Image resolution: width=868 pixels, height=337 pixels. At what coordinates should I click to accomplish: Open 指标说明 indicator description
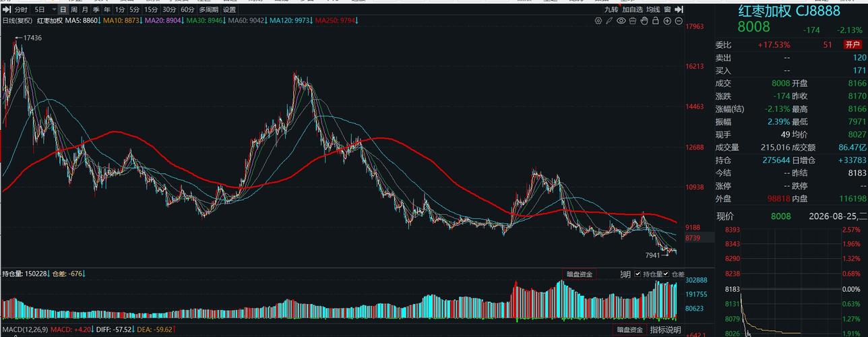(x=665, y=330)
